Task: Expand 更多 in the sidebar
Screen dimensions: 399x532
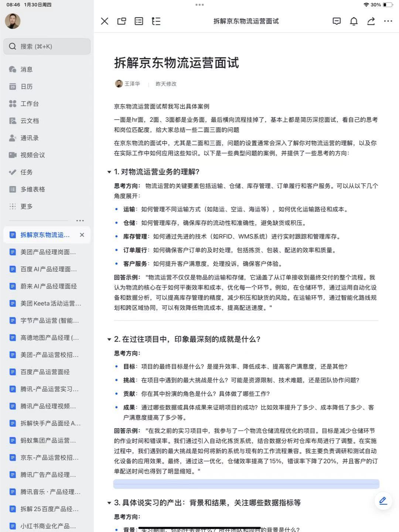Action: pyautogui.click(x=47, y=206)
